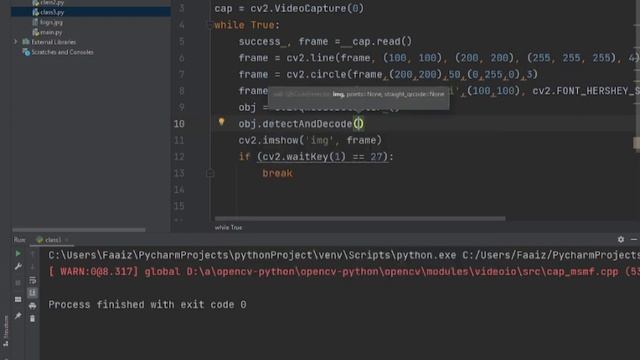Toggle scroll to end in console
The height and width of the screenshot is (360, 640).
[33, 293]
